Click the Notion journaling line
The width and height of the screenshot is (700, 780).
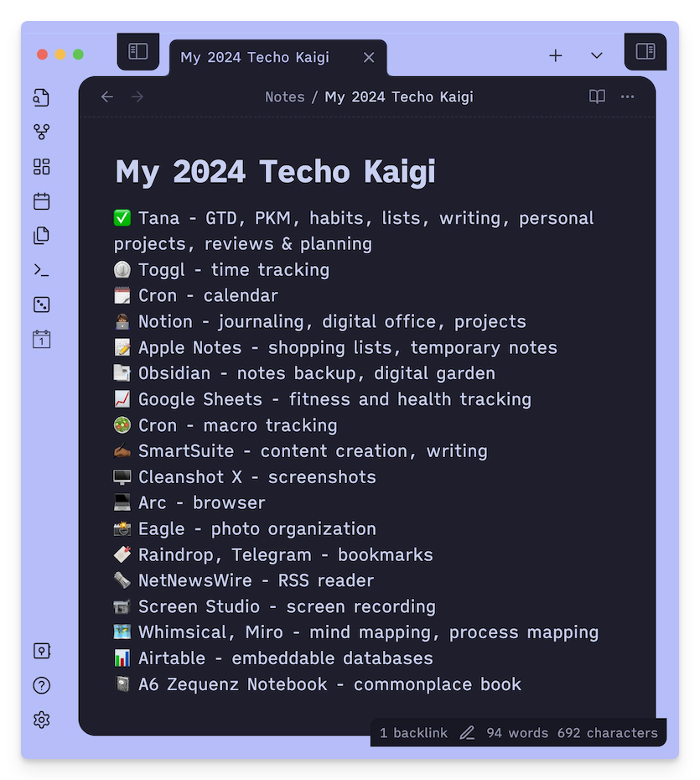point(319,321)
